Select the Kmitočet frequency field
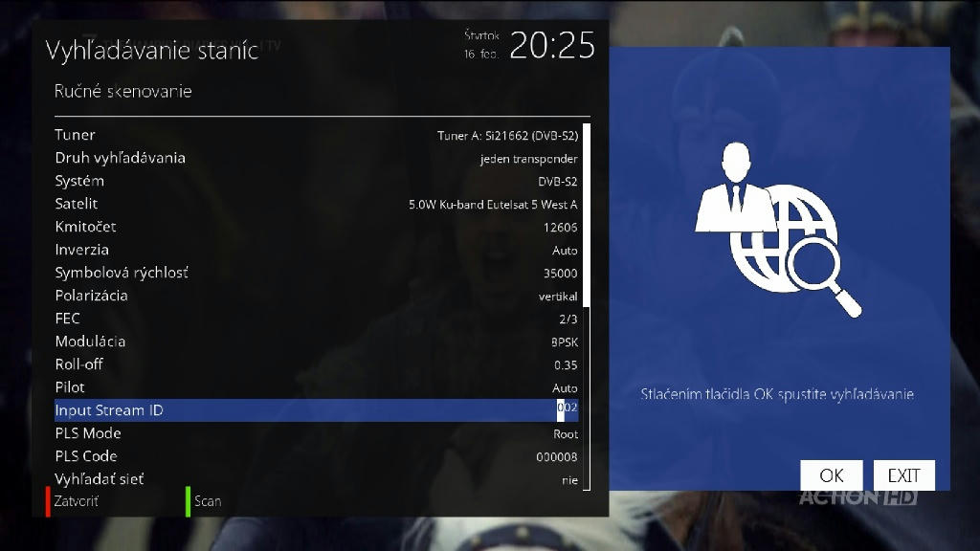980x551 pixels. 316,228
